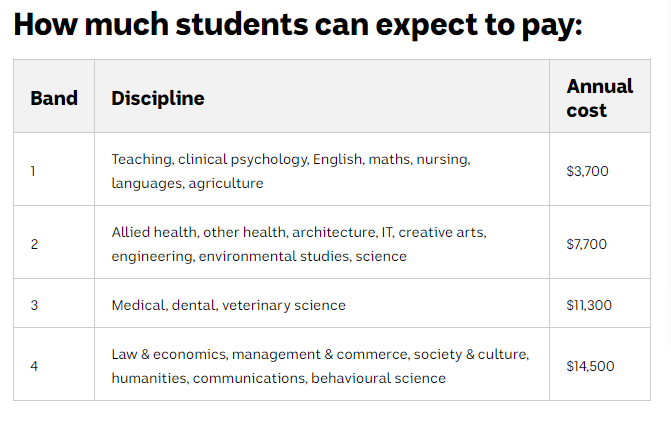
Task: Click the 'languages, agriculture' text line
Action: (x=187, y=183)
